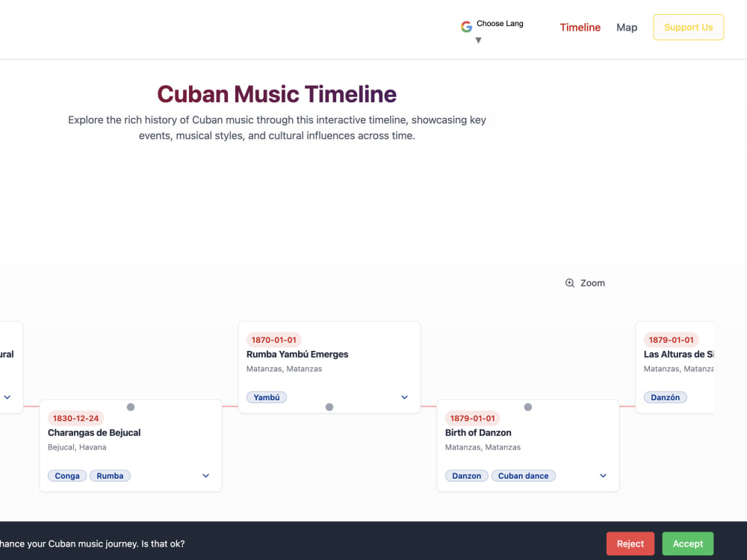Screen dimensions: 747x560
Task: Open the Las Alturas de Si card title
Action: (678, 354)
